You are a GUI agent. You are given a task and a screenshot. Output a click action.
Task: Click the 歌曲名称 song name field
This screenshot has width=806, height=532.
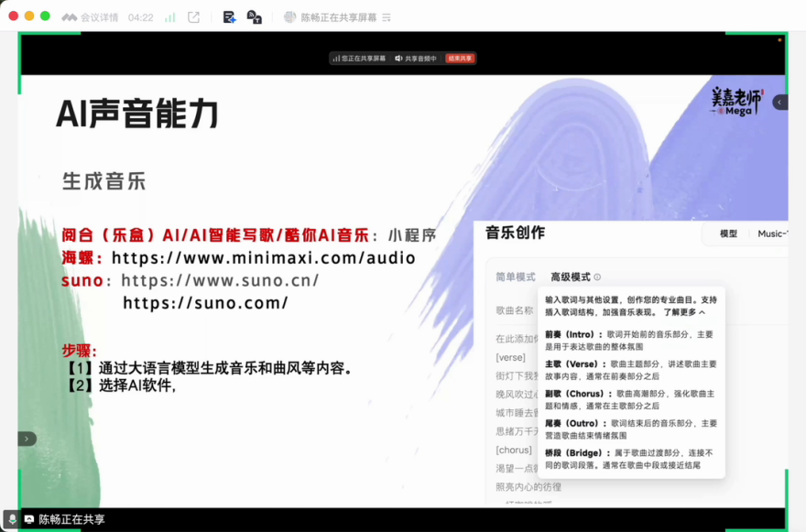point(515,310)
